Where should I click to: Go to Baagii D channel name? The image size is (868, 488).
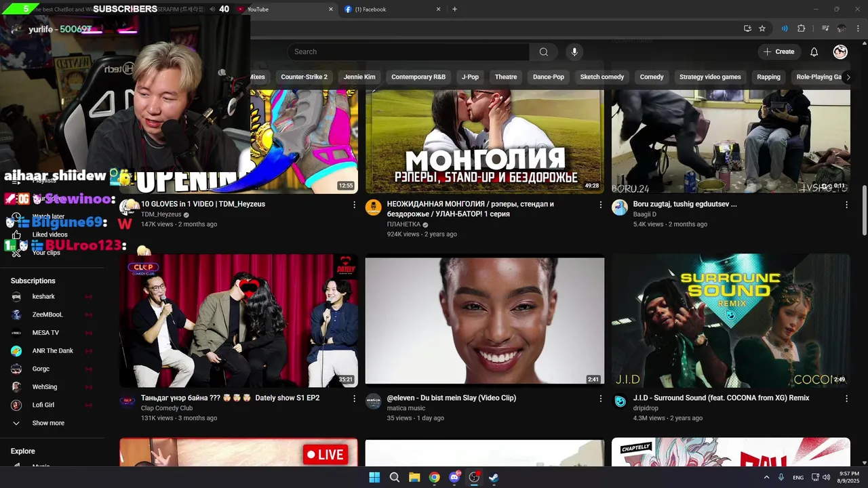[x=645, y=214]
